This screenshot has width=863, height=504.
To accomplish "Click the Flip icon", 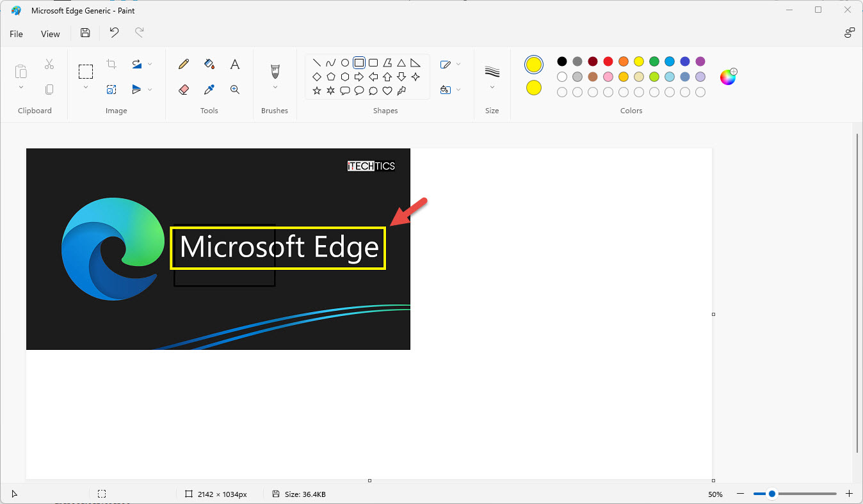I will 137,90.
